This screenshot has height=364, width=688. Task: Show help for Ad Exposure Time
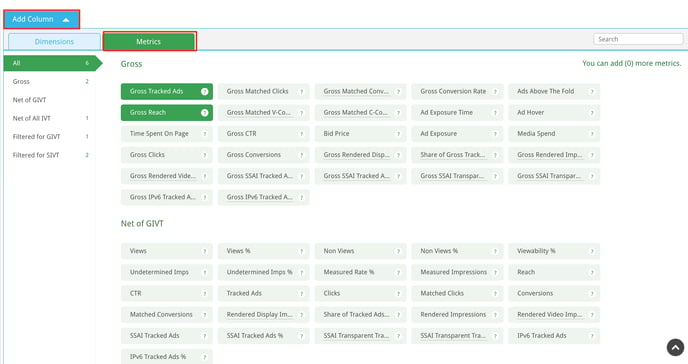[495, 113]
